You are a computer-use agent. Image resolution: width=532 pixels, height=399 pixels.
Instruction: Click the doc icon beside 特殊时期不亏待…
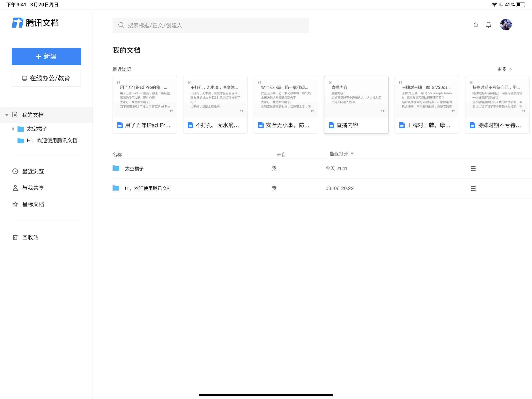472,125
